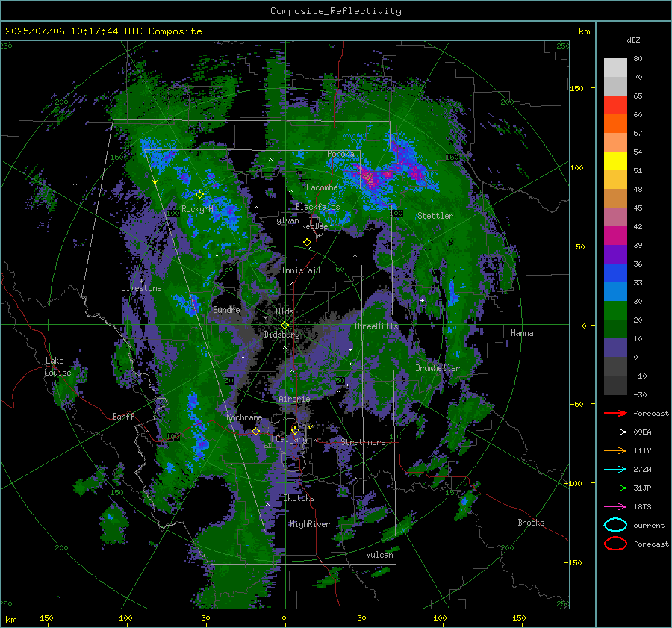This screenshot has height=628, width=672.
Task: Select the purple 0-10 dBZ color band
Action: [615, 348]
